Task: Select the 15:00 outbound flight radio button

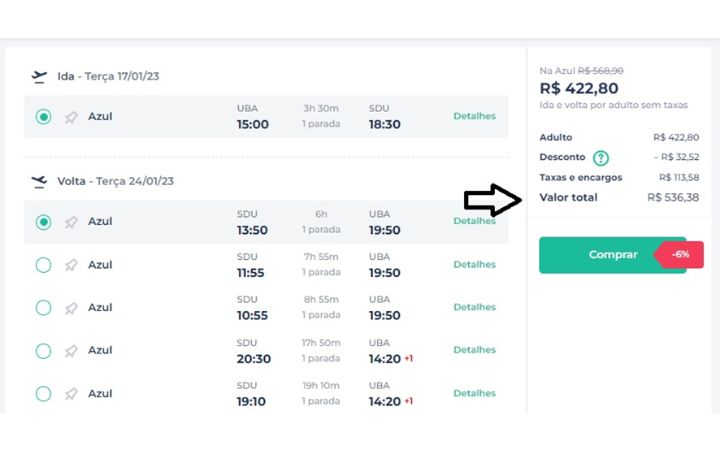Action: coord(44,117)
